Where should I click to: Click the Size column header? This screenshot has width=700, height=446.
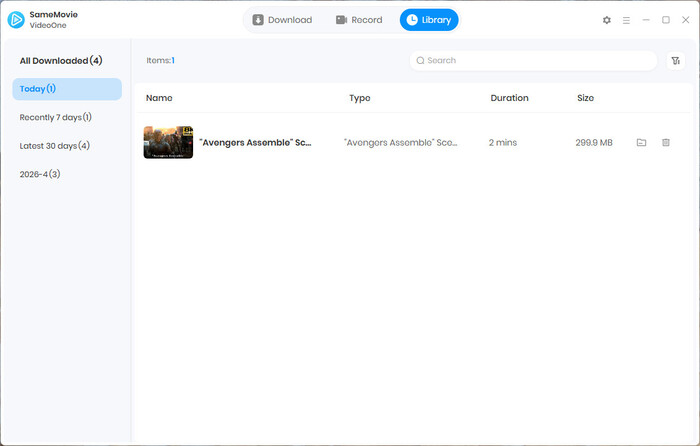[585, 98]
